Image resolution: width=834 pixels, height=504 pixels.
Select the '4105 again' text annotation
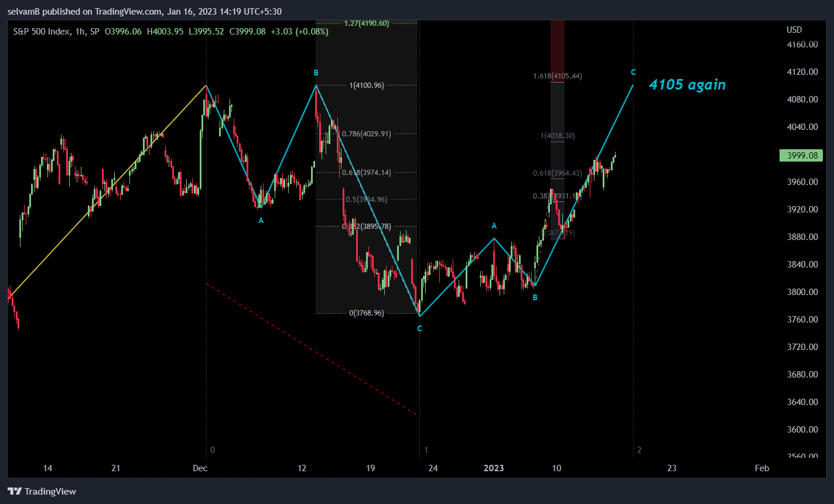pos(687,85)
